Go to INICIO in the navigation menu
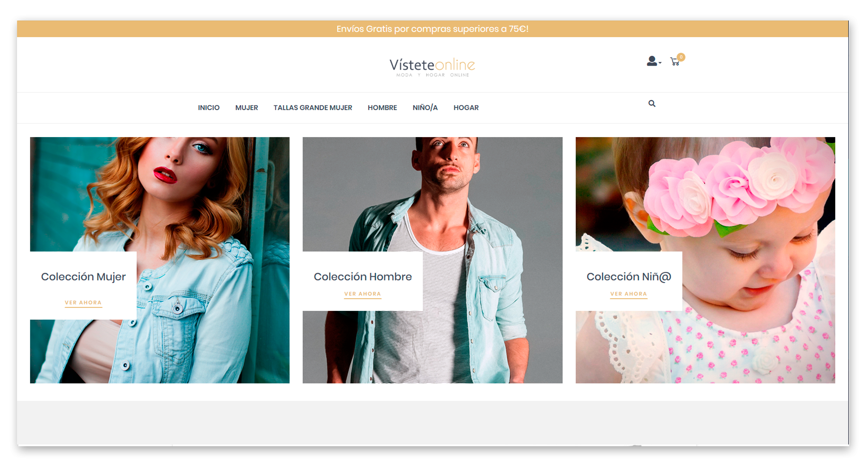The image size is (868, 465). pyautogui.click(x=209, y=107)
